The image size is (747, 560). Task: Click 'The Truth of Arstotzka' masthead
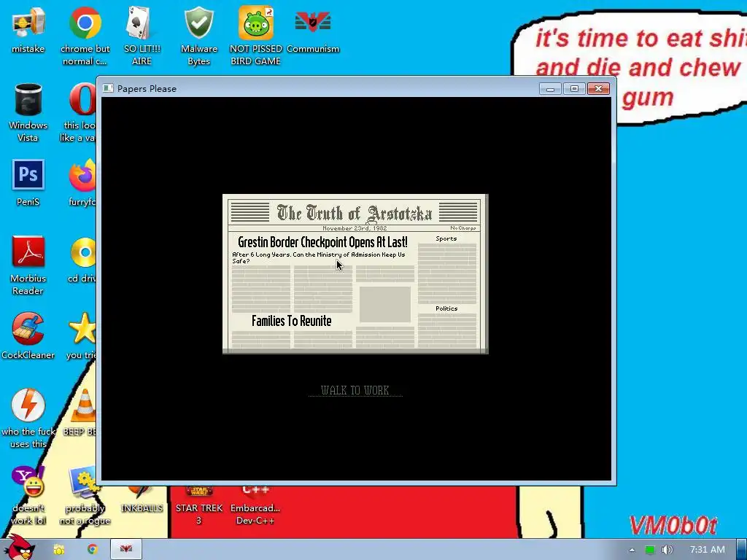[355, 214]
